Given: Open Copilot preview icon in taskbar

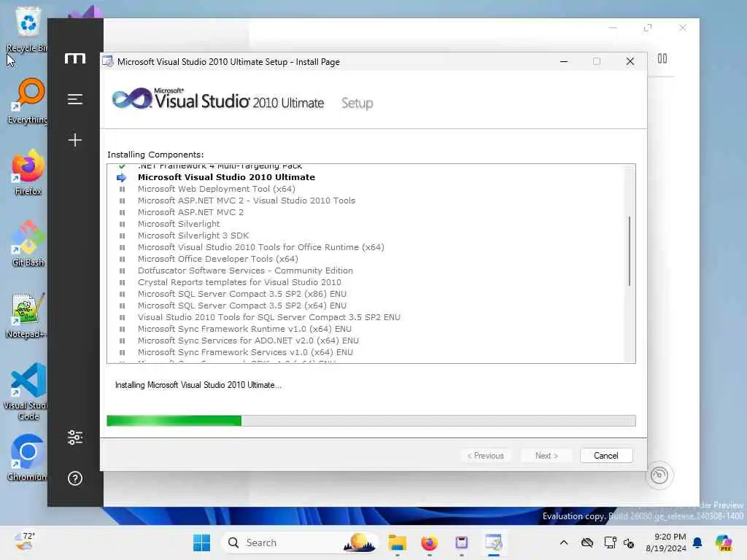Looking at the screenshot, I should 724,542.
